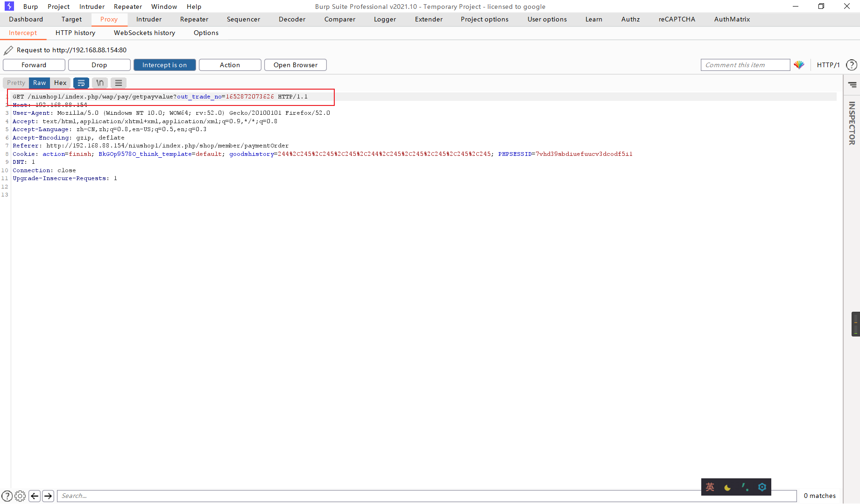Click the search help icon at bottom
Screen dimensions: 860x504
pos(7,496)
